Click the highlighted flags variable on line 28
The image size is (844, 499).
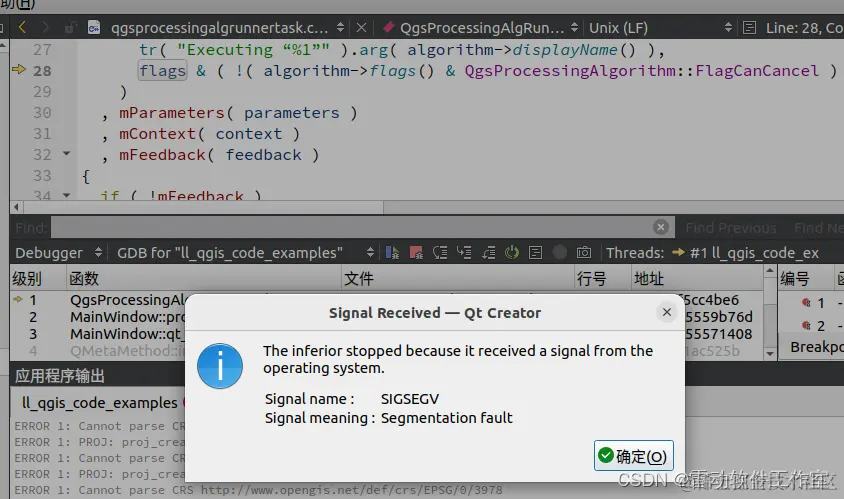pyautogui.click(x=163, y=71)
